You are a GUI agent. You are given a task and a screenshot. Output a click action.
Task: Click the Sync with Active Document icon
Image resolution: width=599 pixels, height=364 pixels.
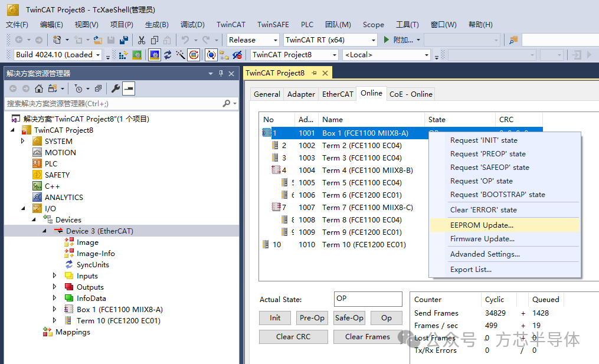click(x=53, y=88)
